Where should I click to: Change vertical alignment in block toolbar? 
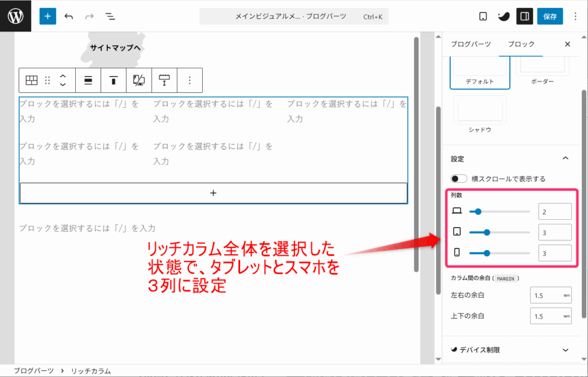pyautogui.click(x=113, y=80)
